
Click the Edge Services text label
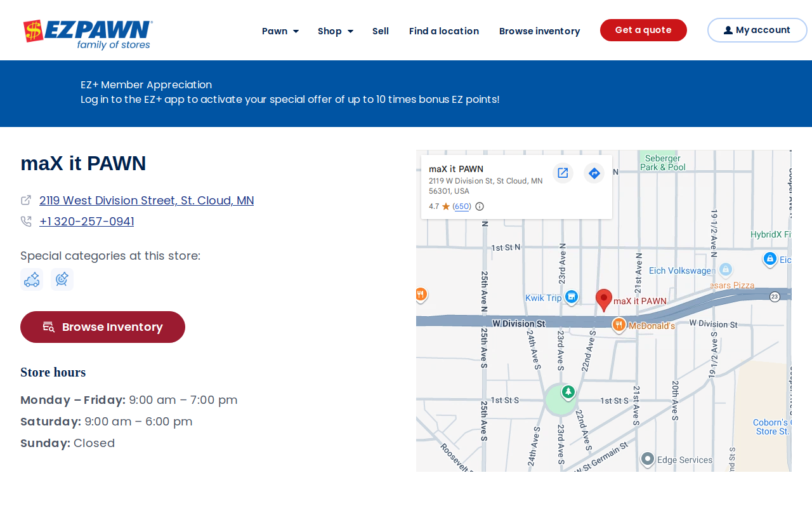685,460
